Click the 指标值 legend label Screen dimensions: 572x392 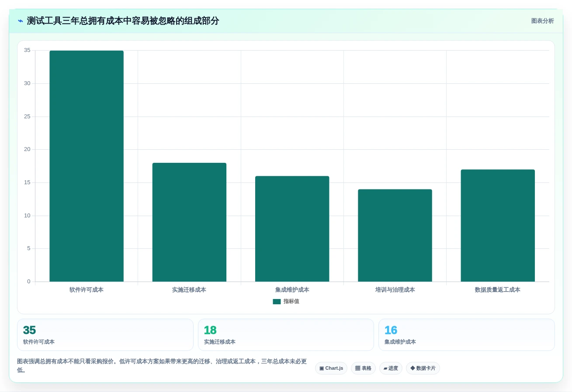[291, 302]
